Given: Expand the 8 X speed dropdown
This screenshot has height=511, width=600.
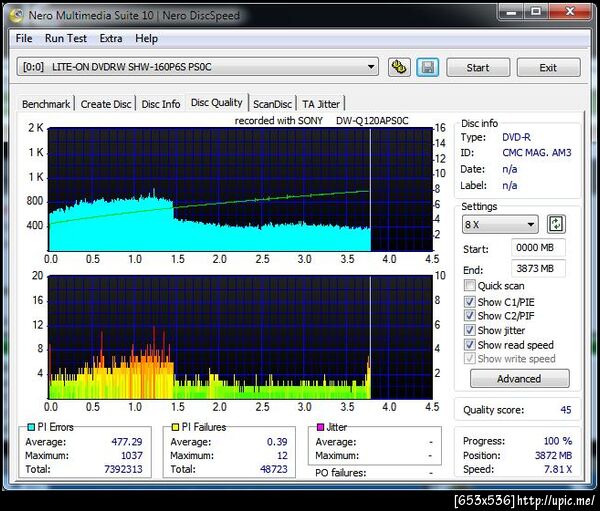Looking at the screenshot, I should tap(500, 224).
